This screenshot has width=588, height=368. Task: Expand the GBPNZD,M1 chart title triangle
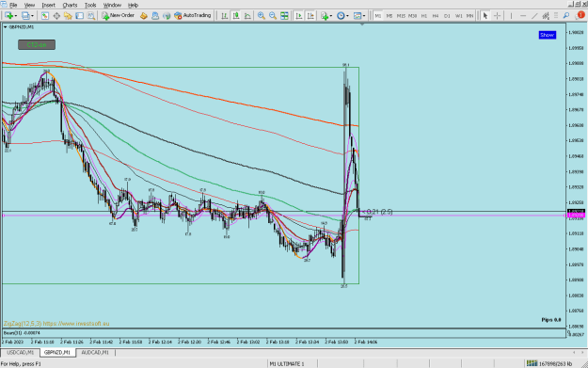pos(6,27)
